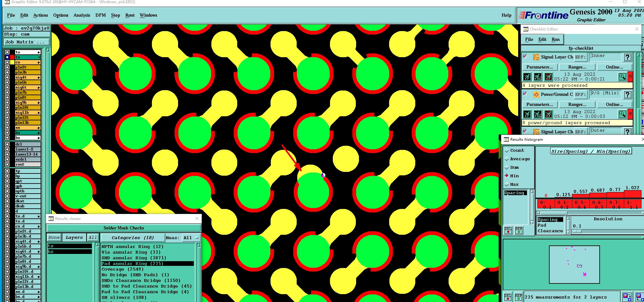
Task: Select Pad annular Ring (235) category
Action: (147, 264)
